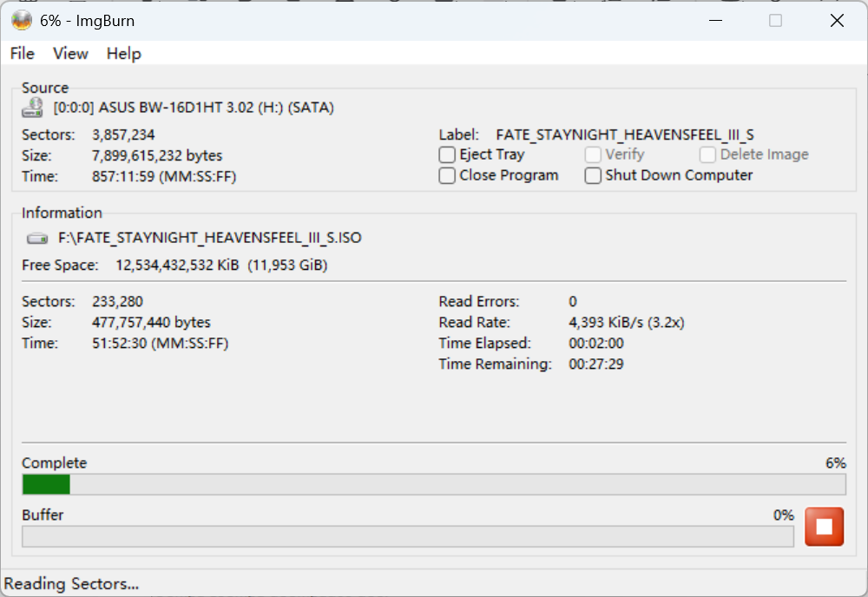Minimize the ImgBurn window
The width and height of the screenshot is (868, 597).
pyautogui.click(x=716, y=21)
